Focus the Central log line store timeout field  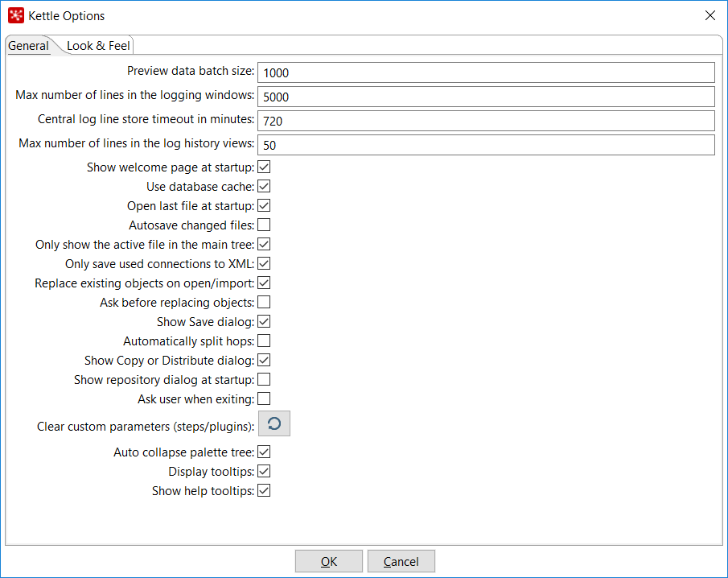coord(486,121)
